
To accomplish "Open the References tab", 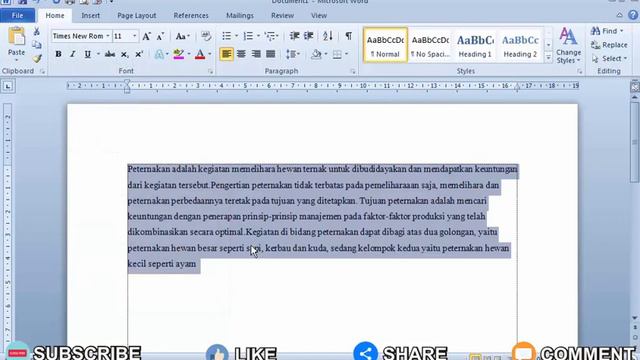I will coord(191,16).
